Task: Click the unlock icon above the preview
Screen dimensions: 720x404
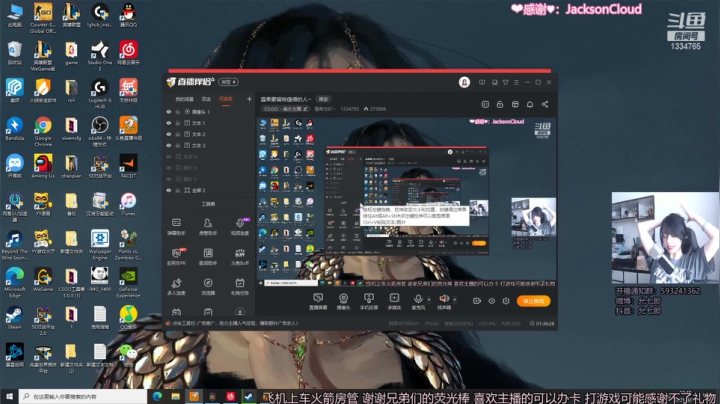Action: pyautogui.click(x=500, y=105)
